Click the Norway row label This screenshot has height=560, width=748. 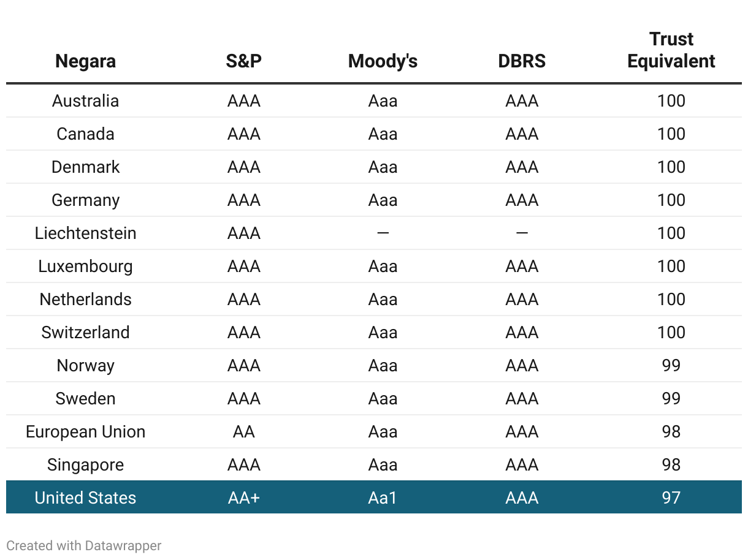coord(85,366)
